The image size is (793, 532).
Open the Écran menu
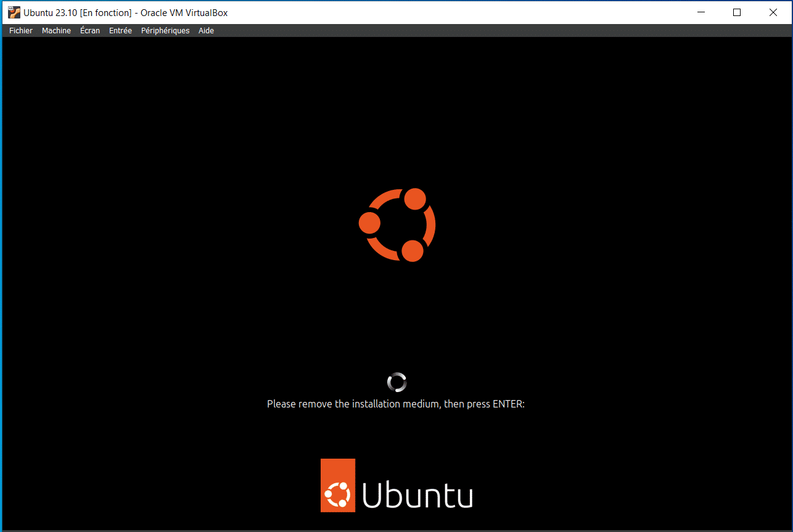click(x=89, y=30)
